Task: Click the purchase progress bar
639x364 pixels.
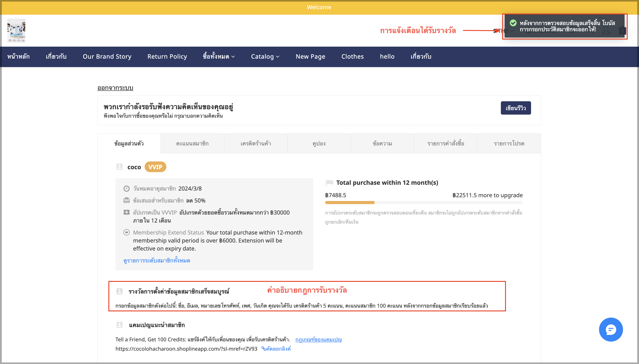Action: [424, 203]
